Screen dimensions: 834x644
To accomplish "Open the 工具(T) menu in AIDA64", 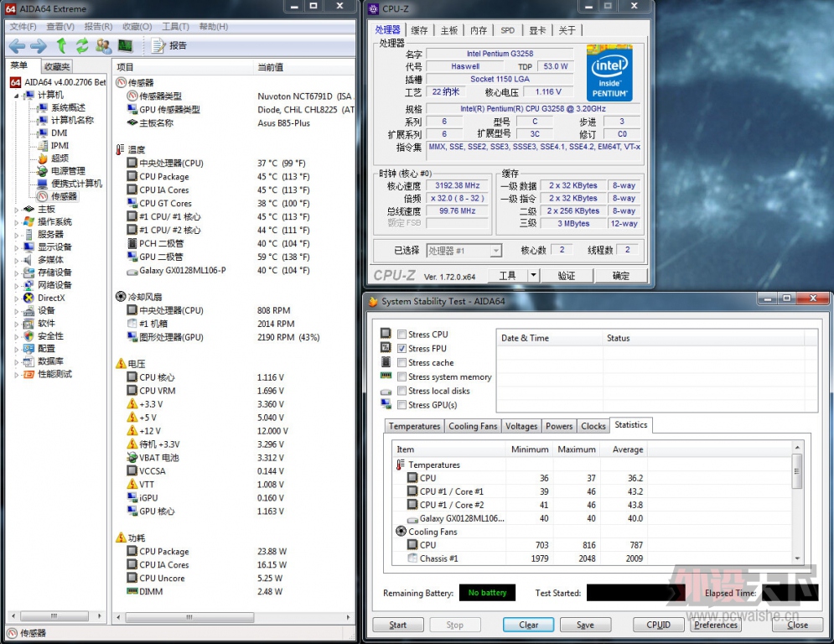I will tap(175, 27).
